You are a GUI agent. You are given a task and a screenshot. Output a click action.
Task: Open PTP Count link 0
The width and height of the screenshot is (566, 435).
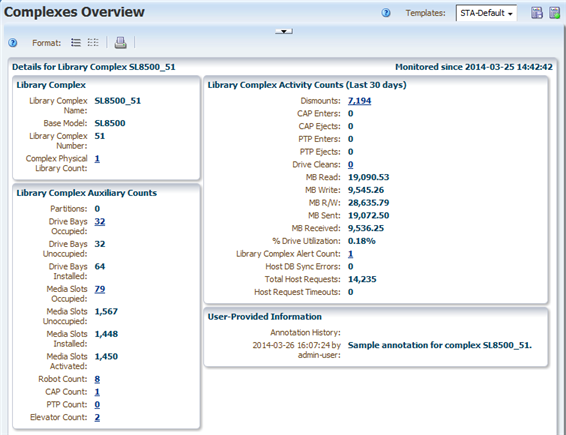pos(97,405)
